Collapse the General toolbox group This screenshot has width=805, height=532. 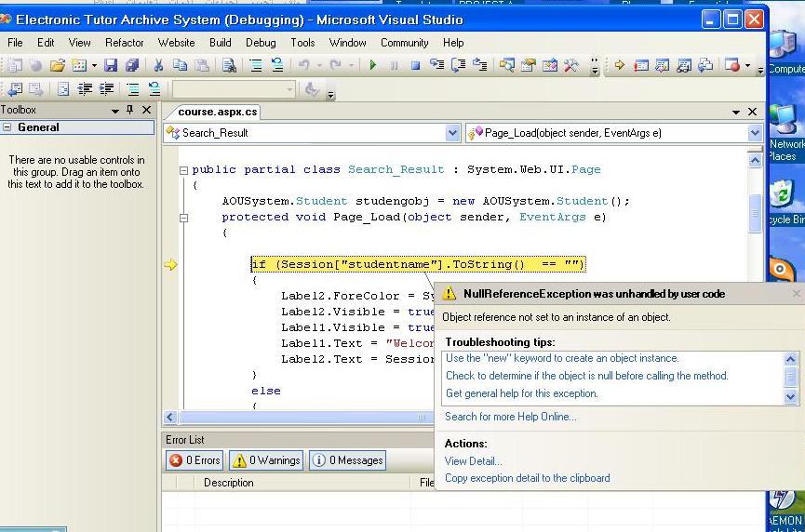[7, 127]
